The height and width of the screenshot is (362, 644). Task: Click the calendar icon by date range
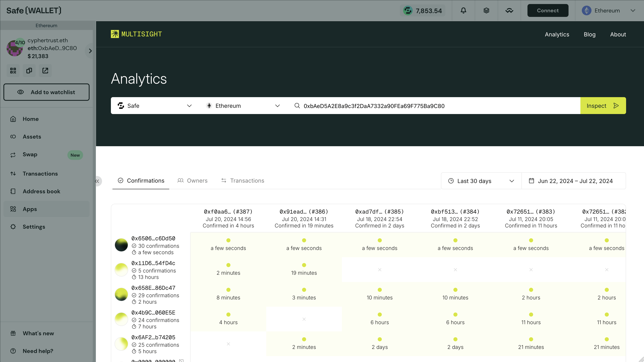tap(532, 181)
